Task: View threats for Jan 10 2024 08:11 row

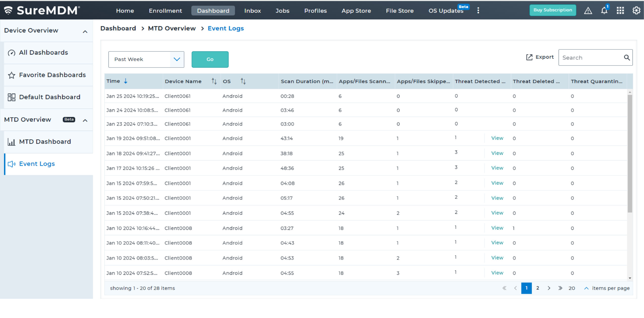Action: (x=497, y=243)
